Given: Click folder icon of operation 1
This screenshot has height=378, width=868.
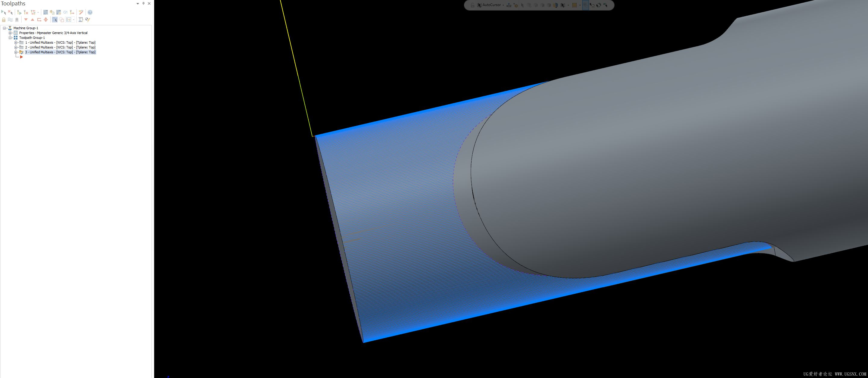Looking at the screenshot, I should [x=21, y=42].
